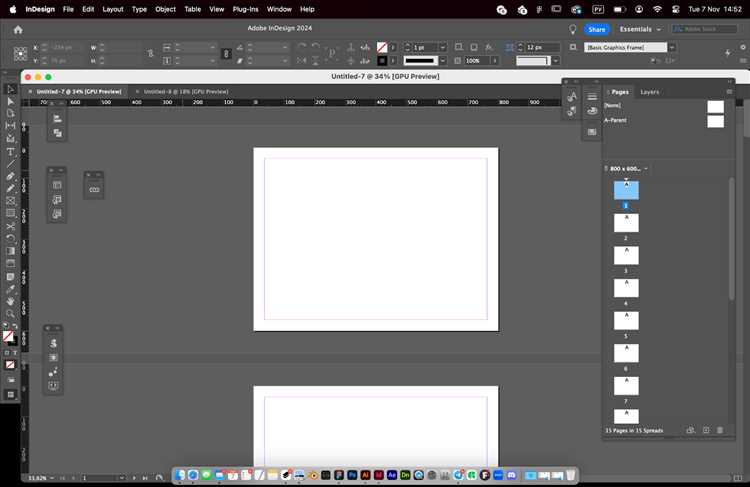Switch to the Layers tab
The height and width of the screenshot is (487, 750).
pyautogui.click(x=650, y=92)
